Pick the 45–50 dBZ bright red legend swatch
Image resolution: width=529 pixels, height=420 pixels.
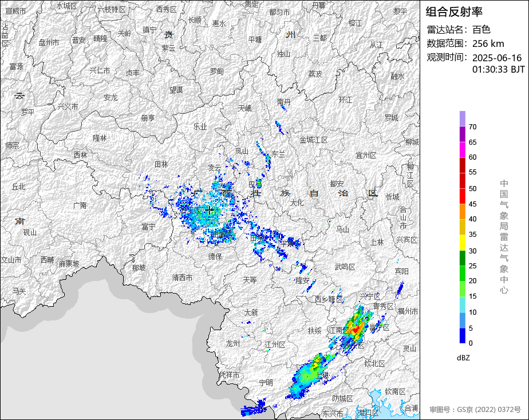tap(462, 196)
